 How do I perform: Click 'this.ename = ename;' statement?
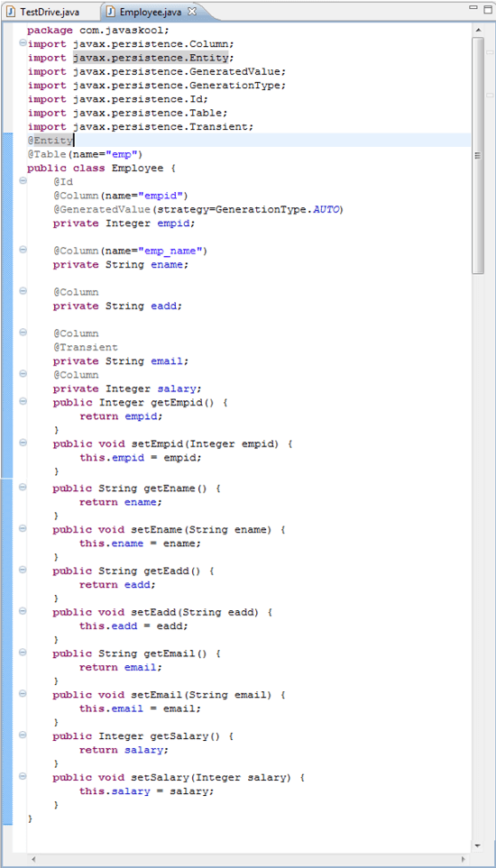141,544
